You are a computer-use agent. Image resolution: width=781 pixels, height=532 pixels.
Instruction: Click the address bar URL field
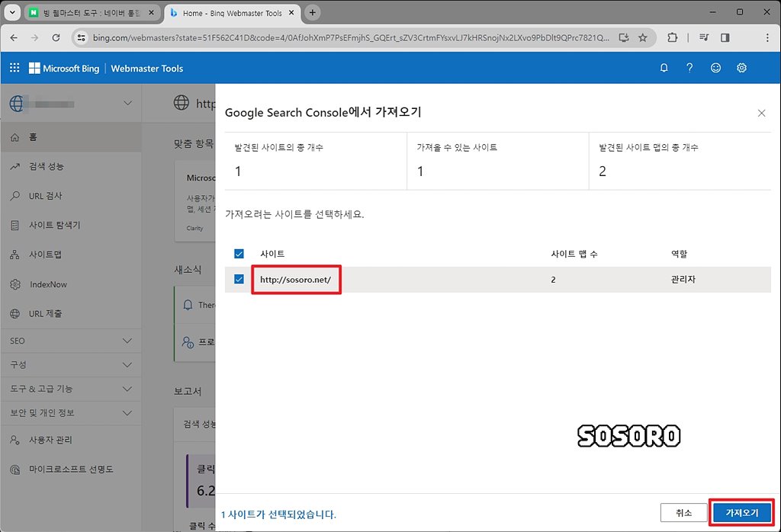tap(351, 38)
